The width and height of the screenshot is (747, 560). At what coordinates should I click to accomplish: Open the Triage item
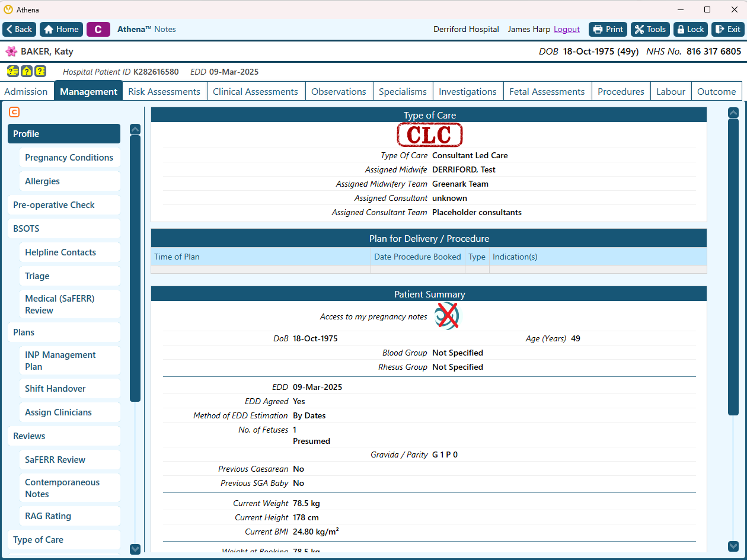(69, 276)
